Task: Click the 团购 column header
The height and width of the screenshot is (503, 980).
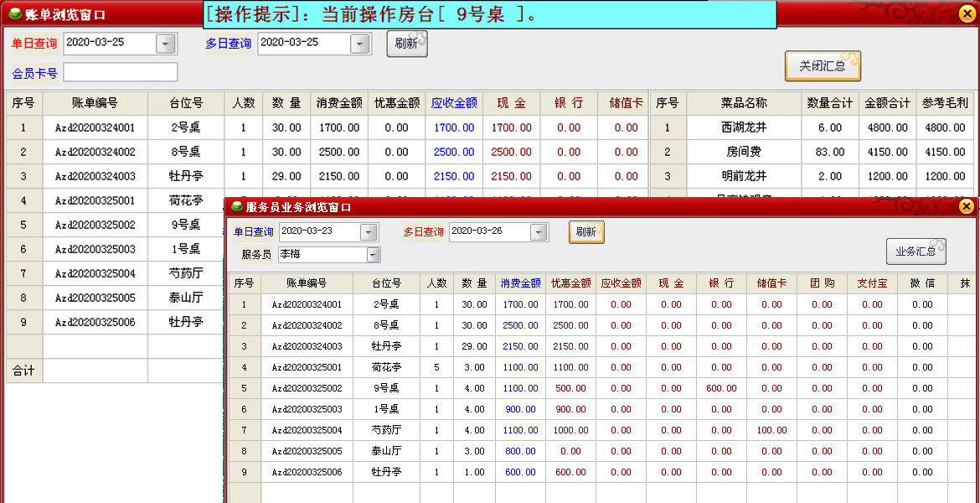Action: pyautogui.click(x=822, y=283)
